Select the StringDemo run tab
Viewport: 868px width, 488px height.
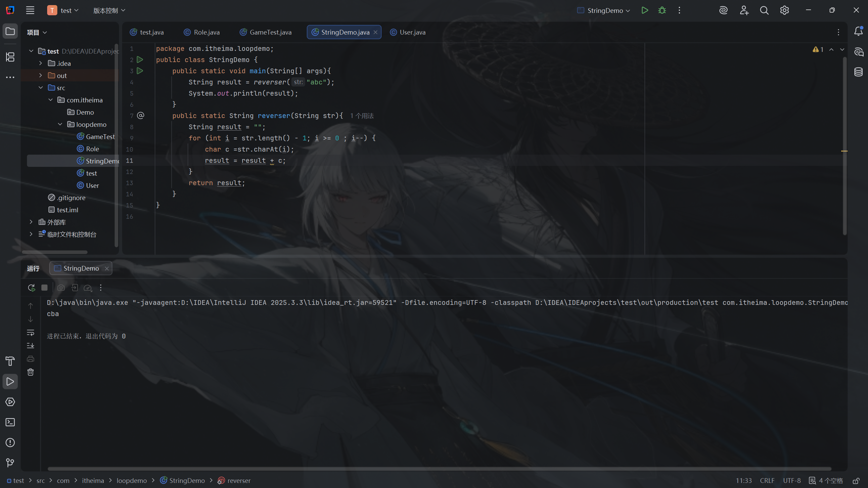(x=81, y=269)
